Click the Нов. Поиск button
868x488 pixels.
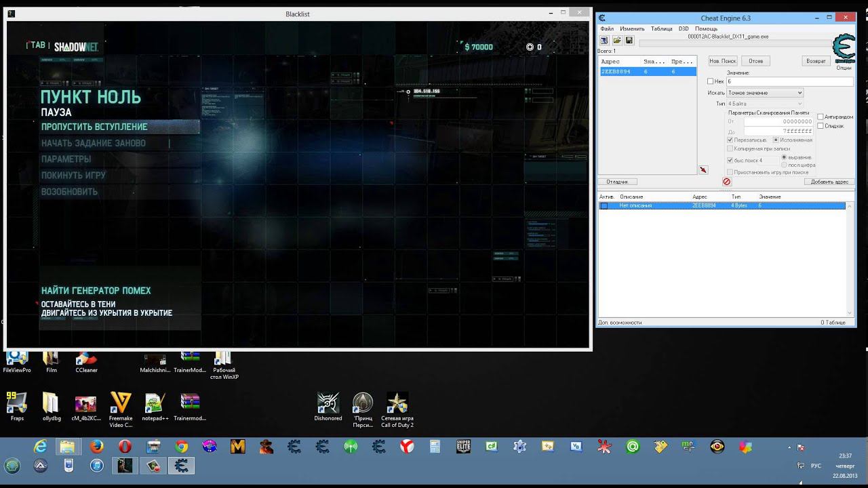click(x=723, y=61)
